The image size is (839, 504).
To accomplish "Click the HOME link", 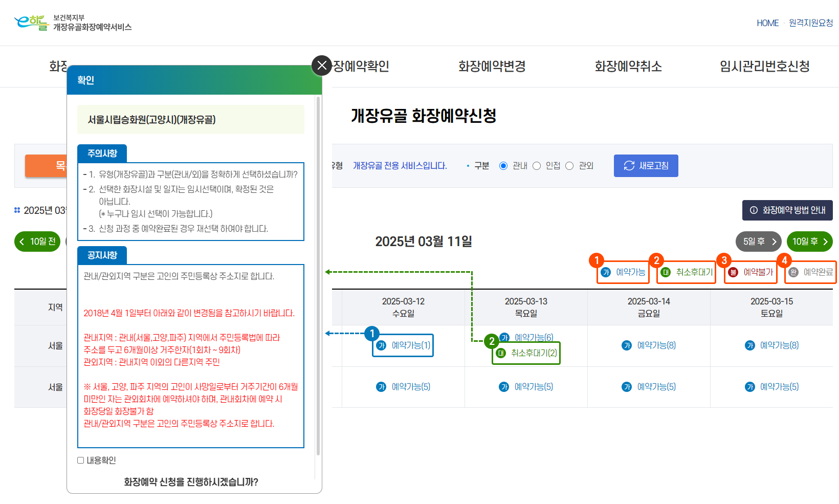I will [x=767, y=23].
